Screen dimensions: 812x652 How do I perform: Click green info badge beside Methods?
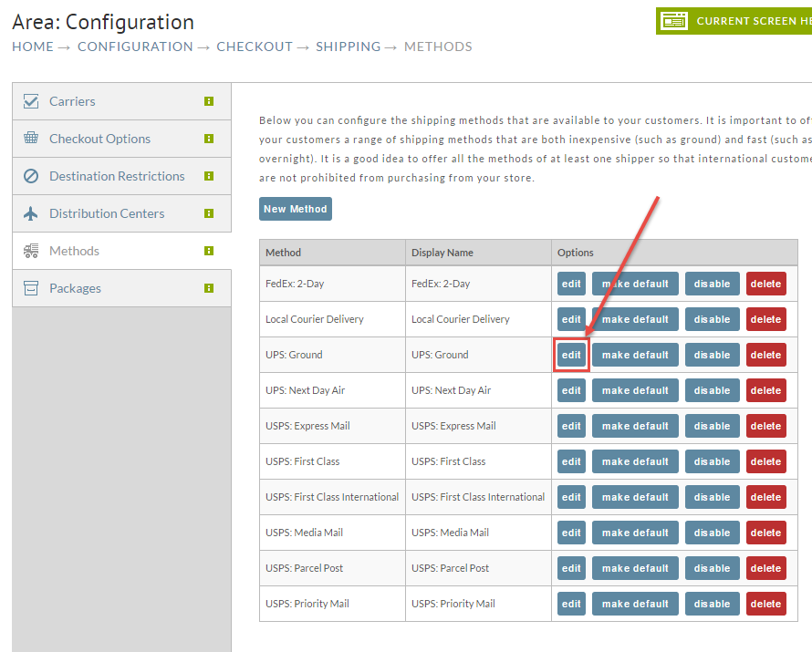coord(209,251)
